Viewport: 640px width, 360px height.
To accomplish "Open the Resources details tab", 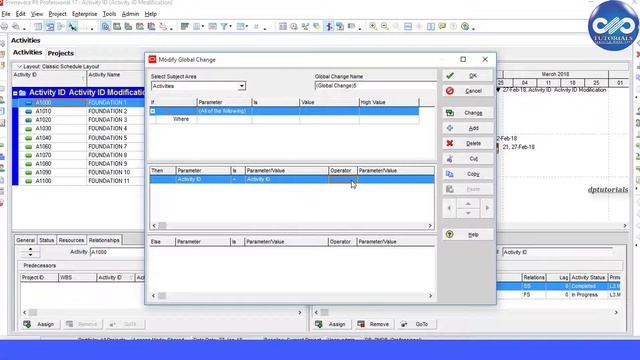I will 71,240.
